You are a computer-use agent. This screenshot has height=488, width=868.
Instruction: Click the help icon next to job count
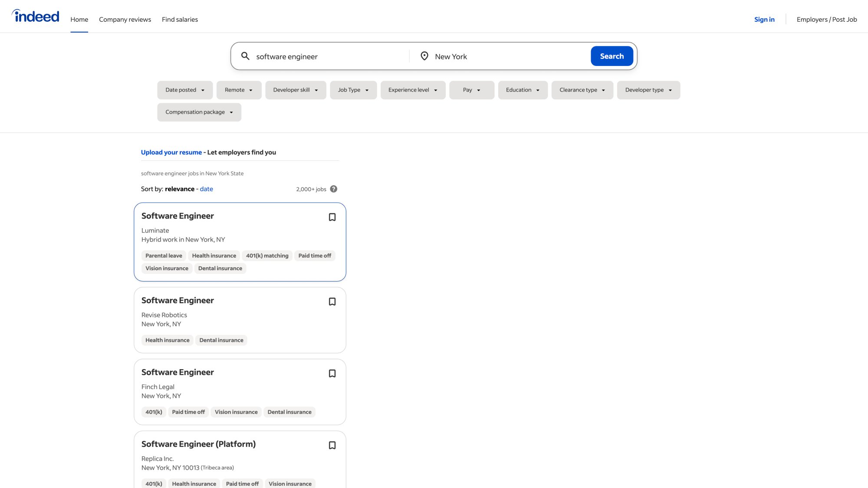tap(333, 189)
